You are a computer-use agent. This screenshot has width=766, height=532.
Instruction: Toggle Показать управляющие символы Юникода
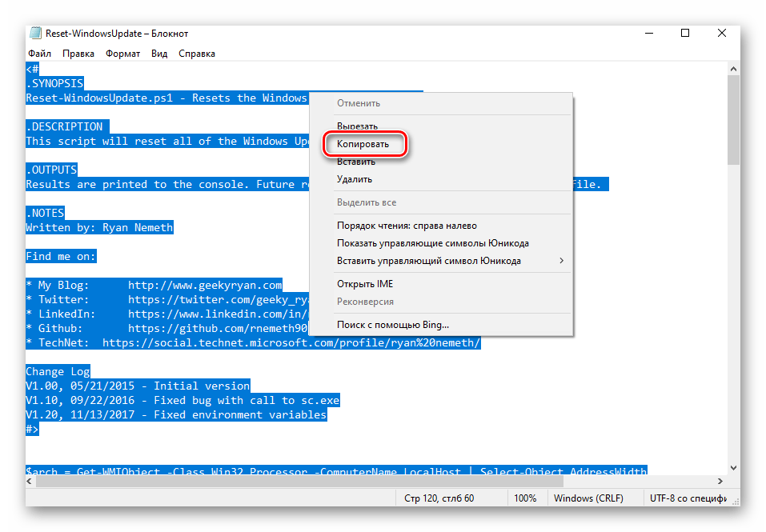click(x=432, y=243)
